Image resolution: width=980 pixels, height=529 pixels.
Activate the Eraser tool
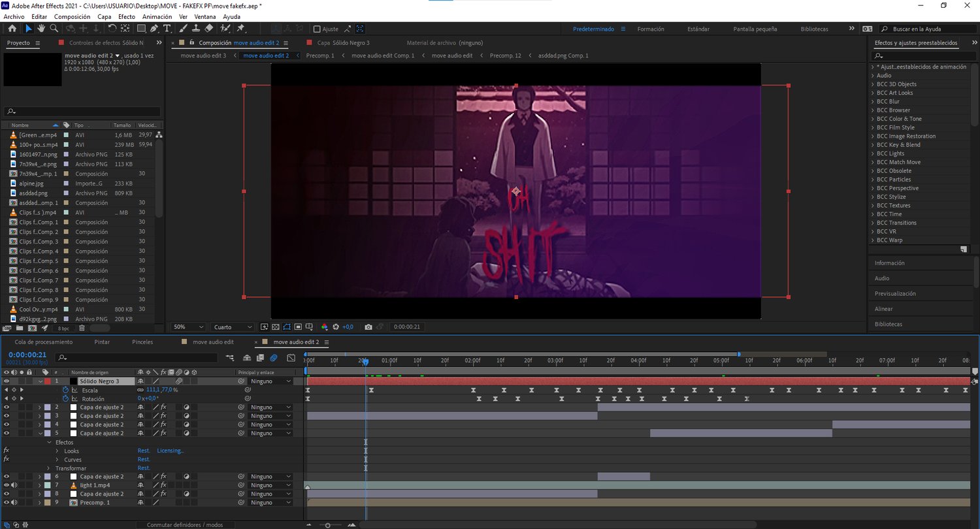209,29
